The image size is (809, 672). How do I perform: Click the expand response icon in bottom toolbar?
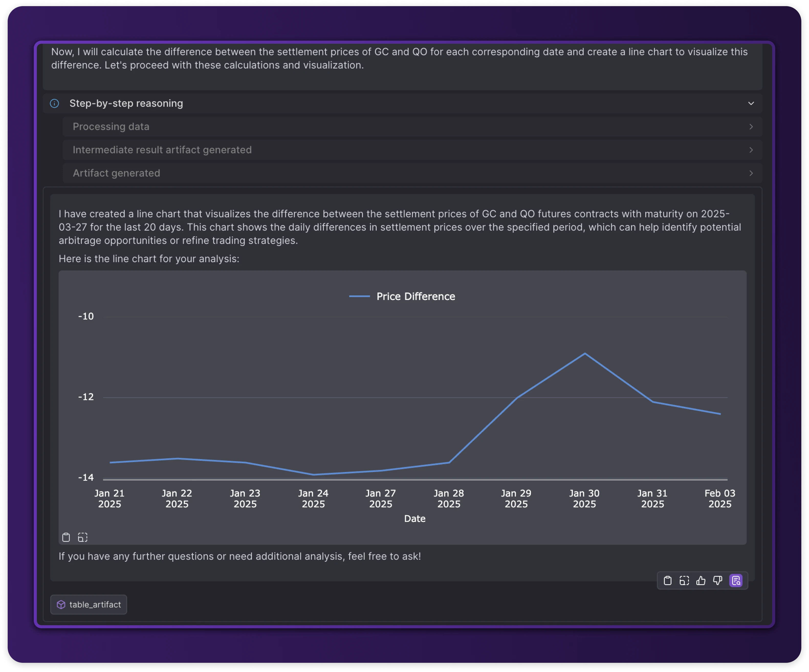(x=684, y=580)
